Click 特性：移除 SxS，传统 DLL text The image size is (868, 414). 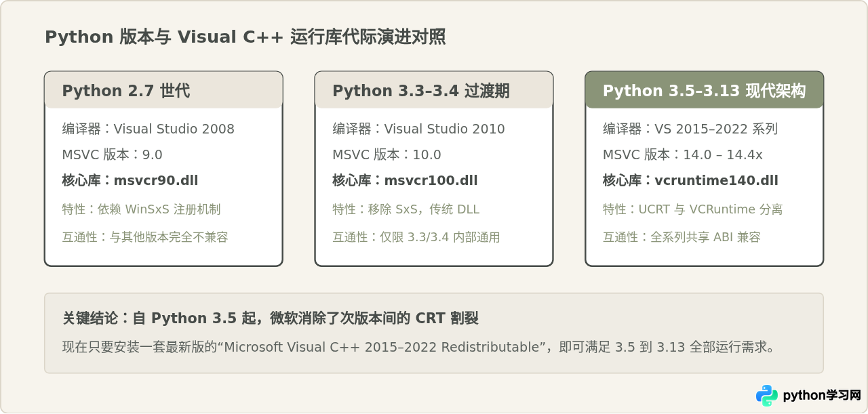click(x=406, y=209)
